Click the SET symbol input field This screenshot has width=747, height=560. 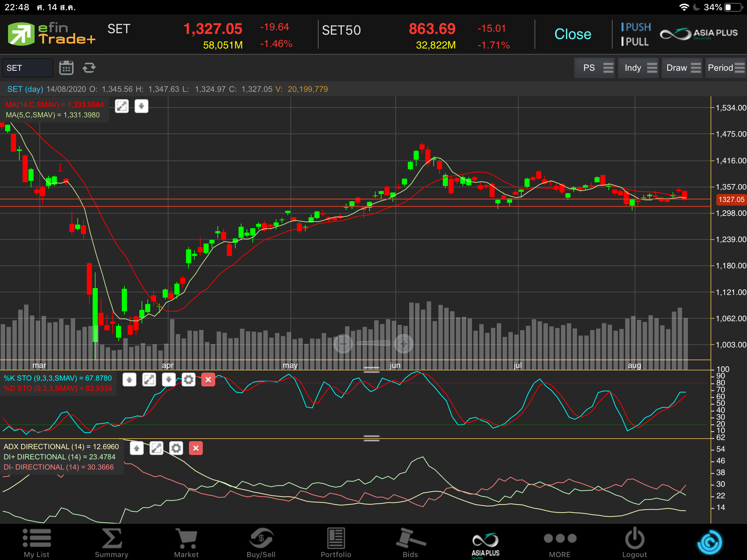(28, 68)
